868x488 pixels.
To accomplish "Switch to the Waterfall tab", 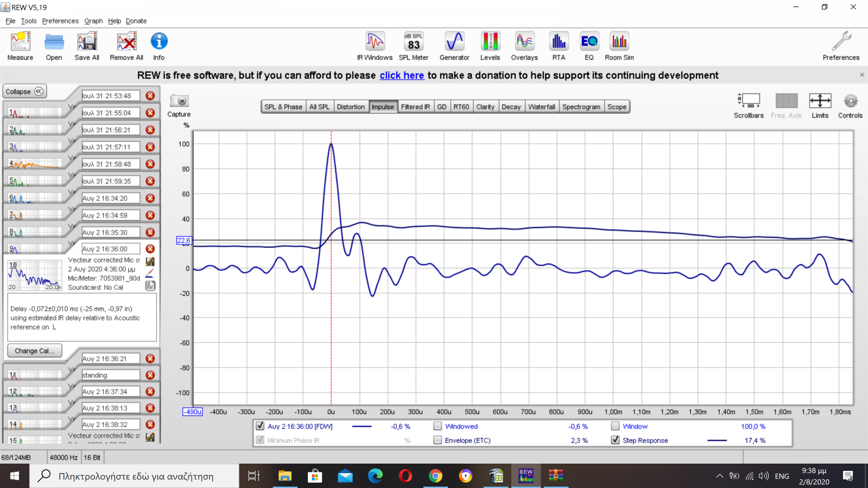I will coord(541,107).
